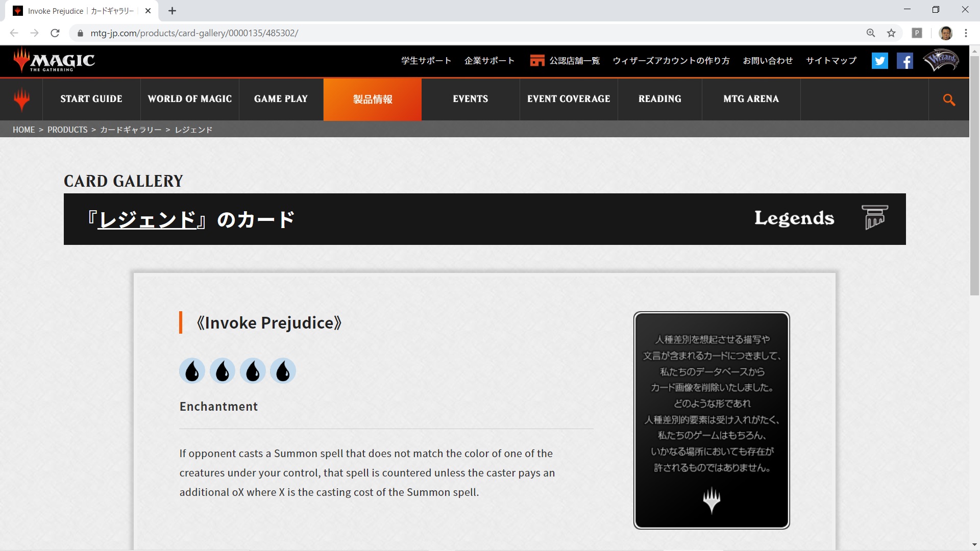
Task: Open the GAME PLAY menu
Action: (x=281, y=99)
